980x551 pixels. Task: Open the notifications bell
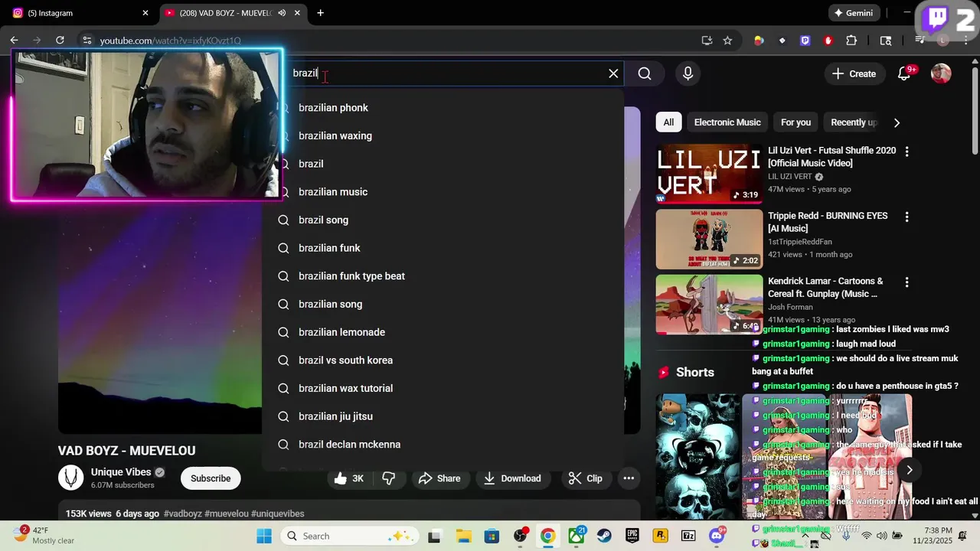tap(904, 73)
